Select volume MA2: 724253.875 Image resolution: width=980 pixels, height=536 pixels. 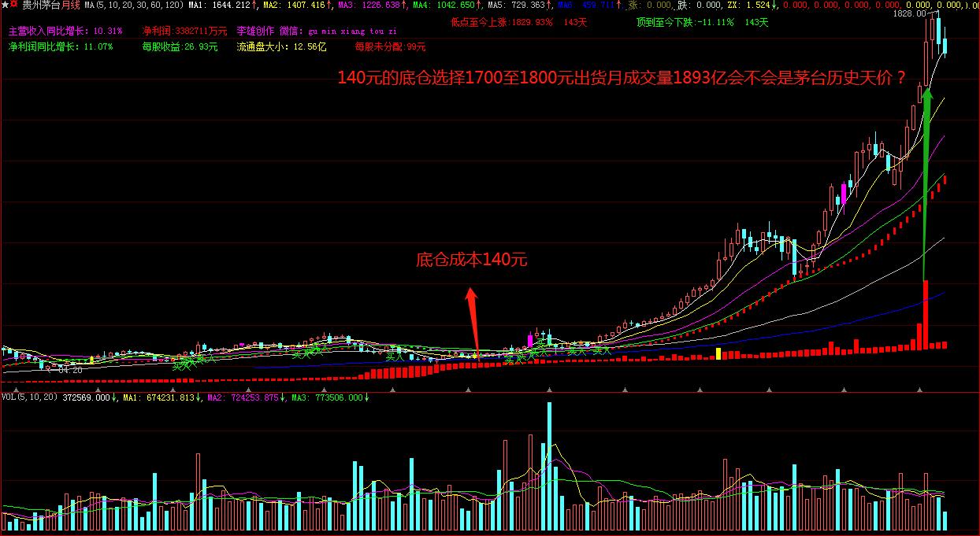[x=245, y=397]
